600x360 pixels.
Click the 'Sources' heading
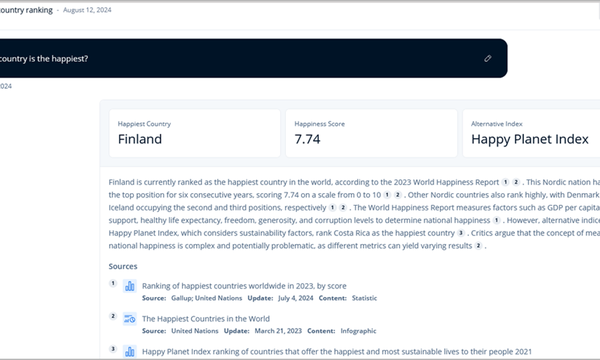tap(123, 266)
